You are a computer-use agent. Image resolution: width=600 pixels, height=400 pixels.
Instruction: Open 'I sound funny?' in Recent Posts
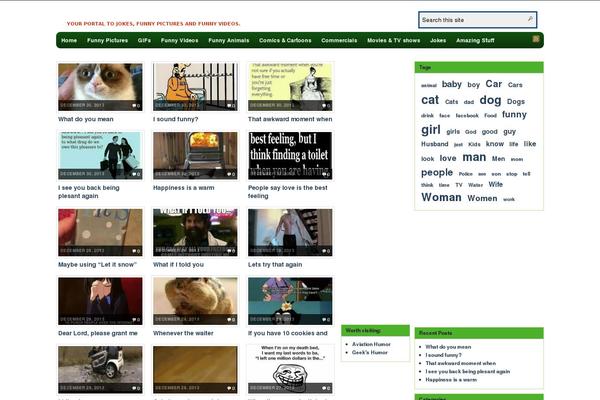[x=443, y=355]
